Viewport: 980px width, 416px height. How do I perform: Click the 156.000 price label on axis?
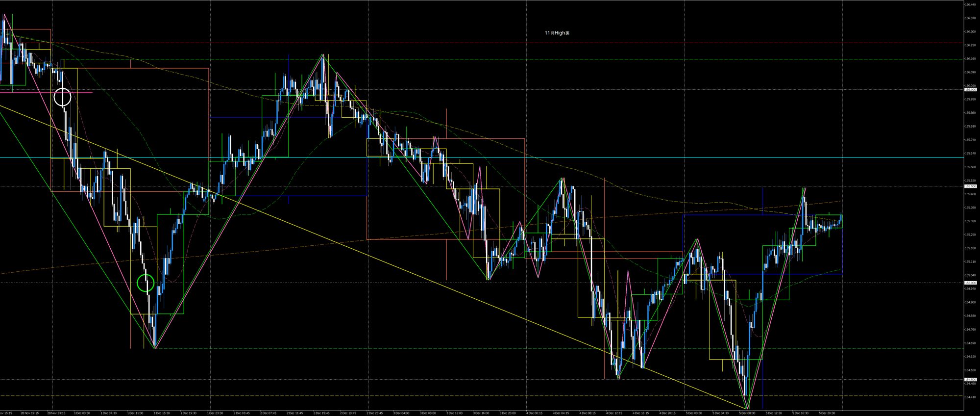[x=970, y=90]
